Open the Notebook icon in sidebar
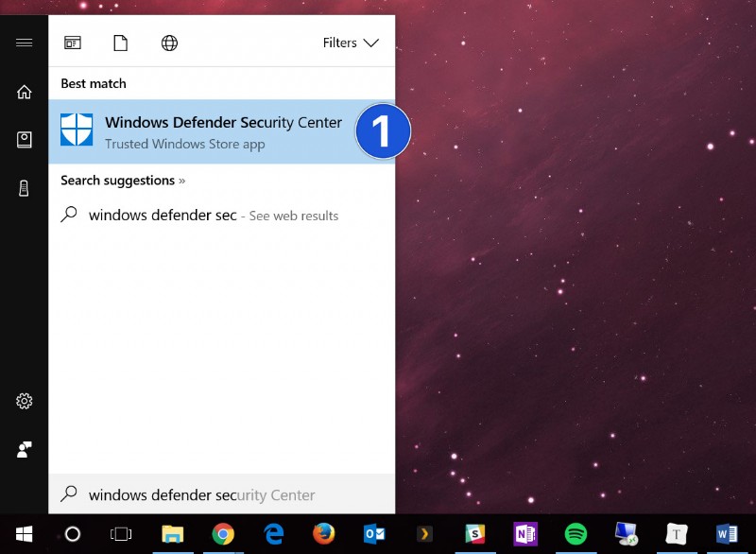The image size is (756, 554). tap(25, 140)
